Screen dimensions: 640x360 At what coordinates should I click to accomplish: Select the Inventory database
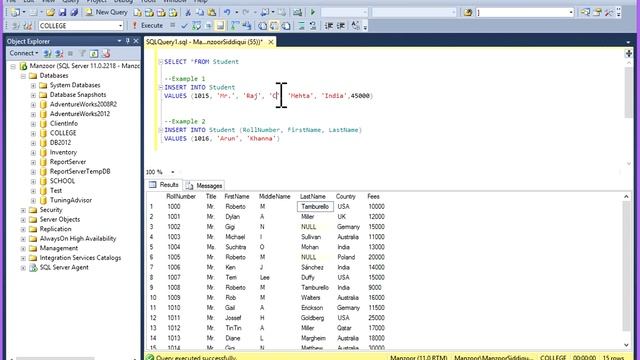click(x=63, y=152)
